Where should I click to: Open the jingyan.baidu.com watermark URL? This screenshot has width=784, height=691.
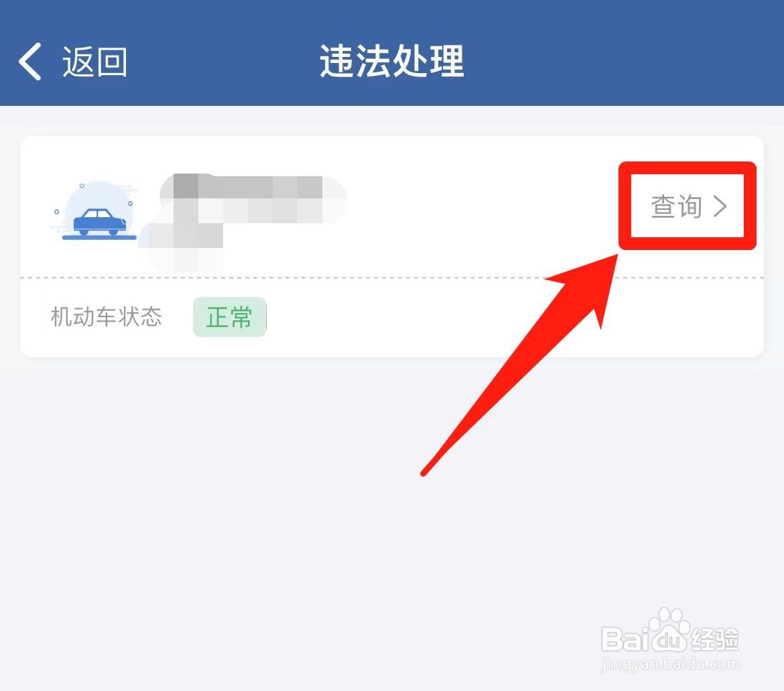[x=671, y=664]
